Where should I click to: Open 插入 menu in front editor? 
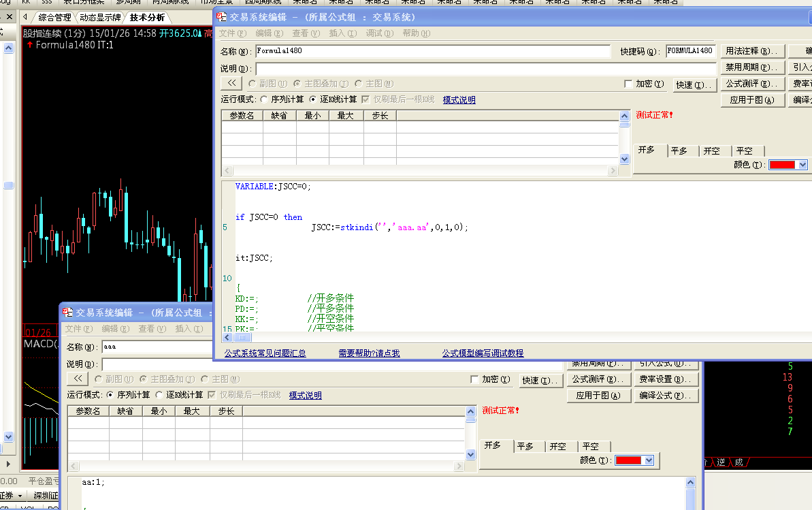tap(343, 33)
